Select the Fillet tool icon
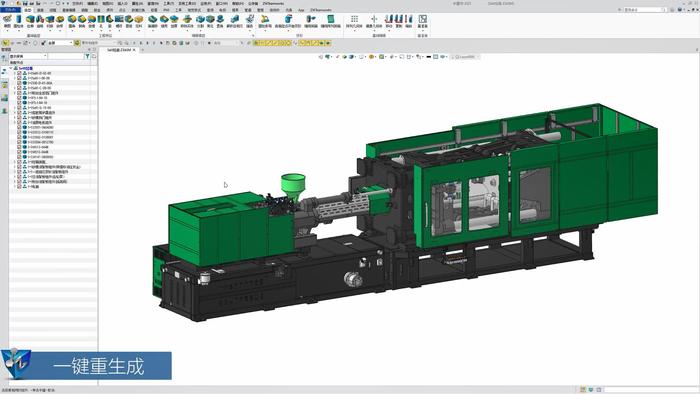700x394 pixels. [72, 21]
